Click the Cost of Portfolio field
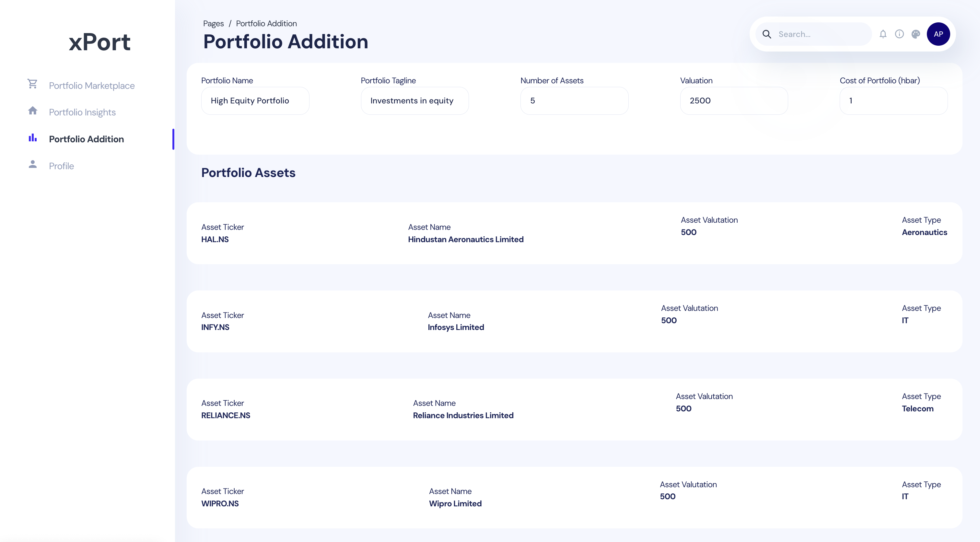Viewport: 980px width, 542px height. pyautogui.click(x=893, y=101)
